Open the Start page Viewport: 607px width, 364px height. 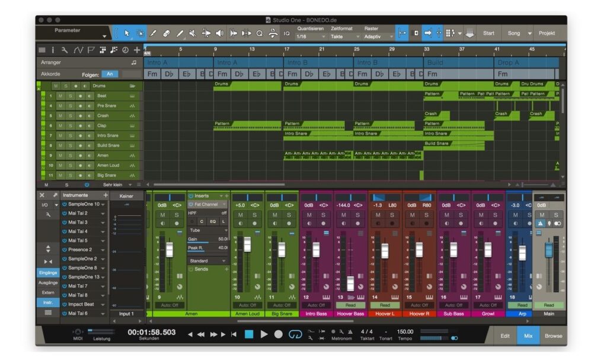(488, 33)
